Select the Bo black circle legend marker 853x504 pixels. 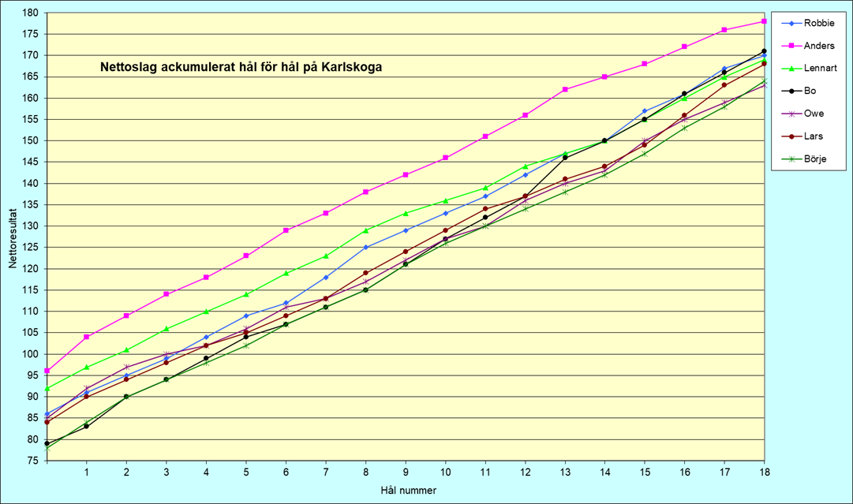[791, 91]
